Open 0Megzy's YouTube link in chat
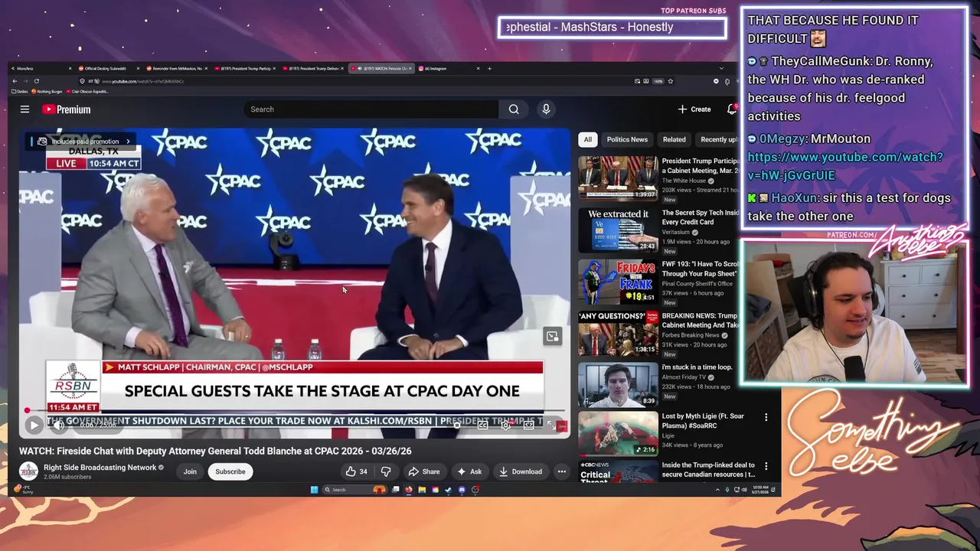The width and height of the screenshot is (980, 551). coord(845,166)
